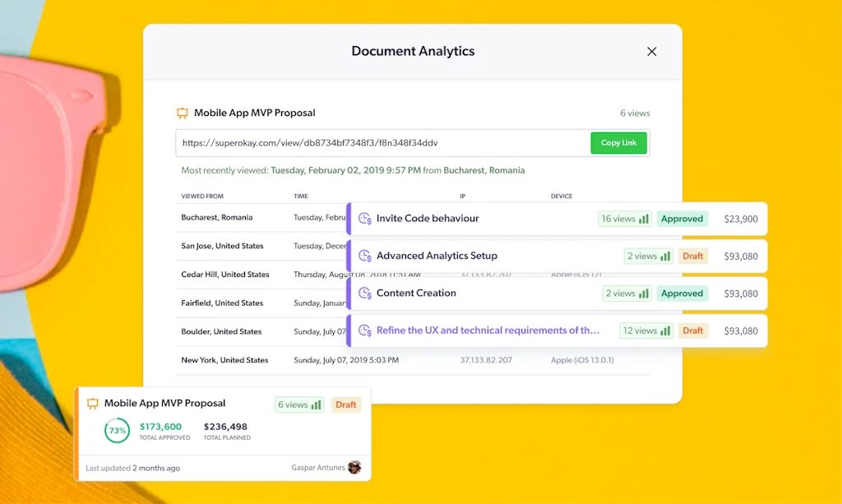Click the TIME column header
This screenshot has width=842, height=504.
[301, 197]
